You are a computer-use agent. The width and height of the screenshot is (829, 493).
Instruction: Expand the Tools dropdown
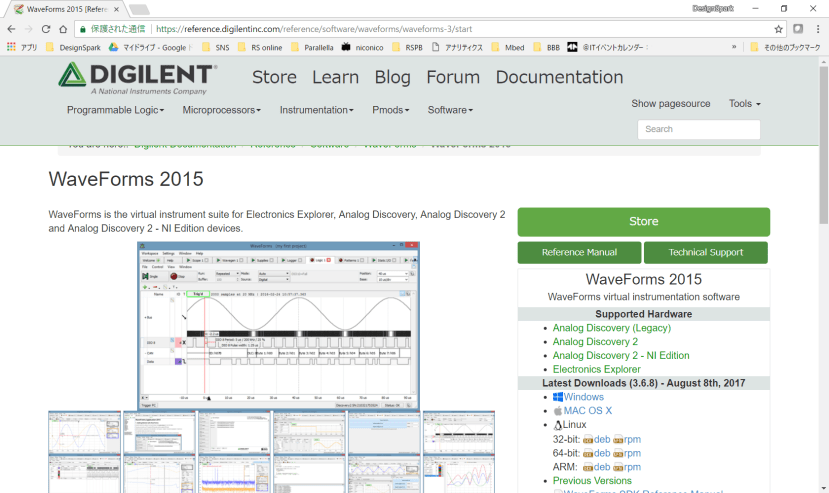[x=744, y=104]
